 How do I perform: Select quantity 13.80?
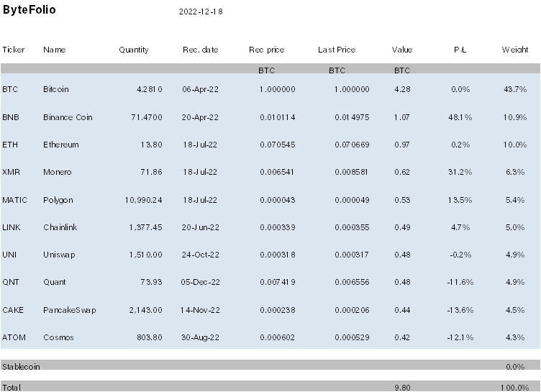pyautogui.click(x=152, y=145)
